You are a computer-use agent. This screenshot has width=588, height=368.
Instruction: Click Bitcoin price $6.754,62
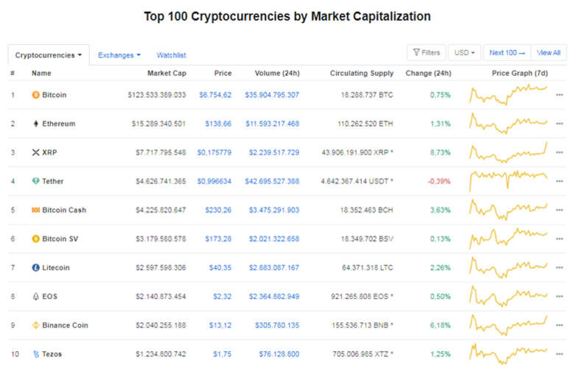click(x=215, y=95)
